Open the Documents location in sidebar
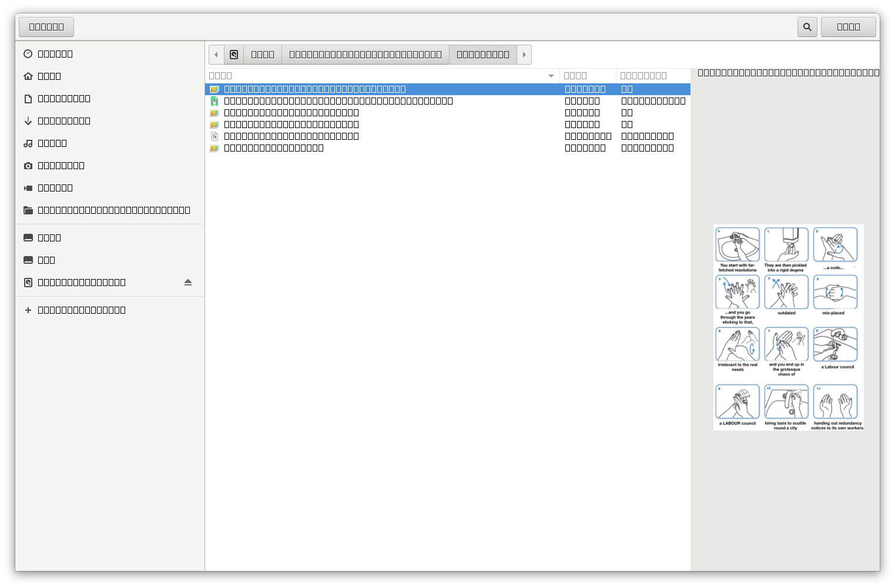The image size is (895, 588). click(x=63, y=98)
